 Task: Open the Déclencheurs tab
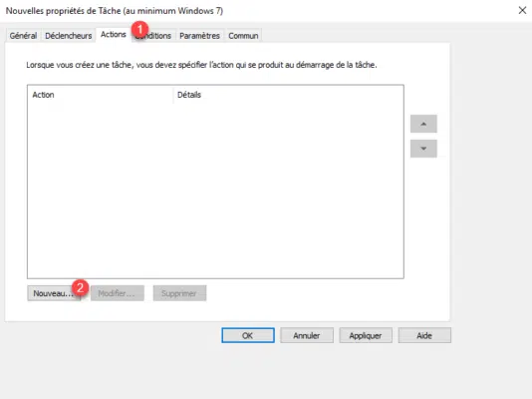(68, 36)
